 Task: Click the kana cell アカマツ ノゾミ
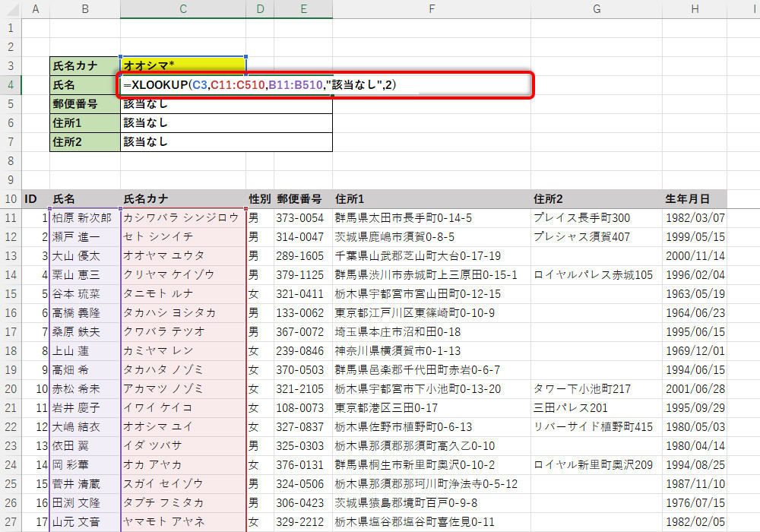pyautogui.click(x=182, y=389)
